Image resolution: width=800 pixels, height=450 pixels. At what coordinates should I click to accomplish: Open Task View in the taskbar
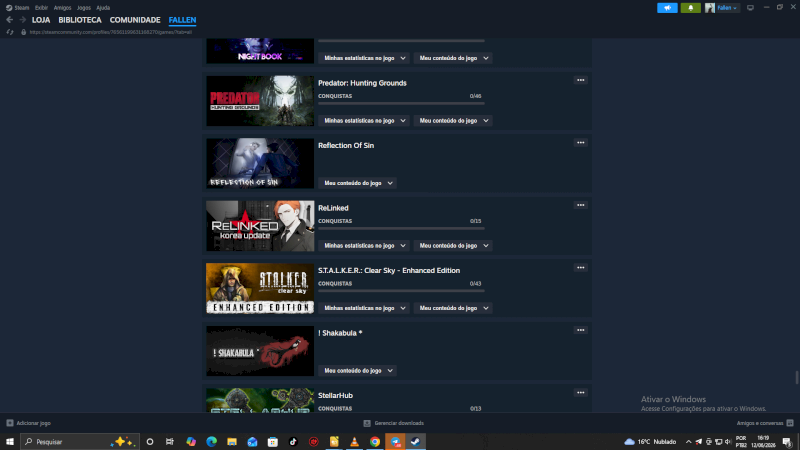(170, 442)
